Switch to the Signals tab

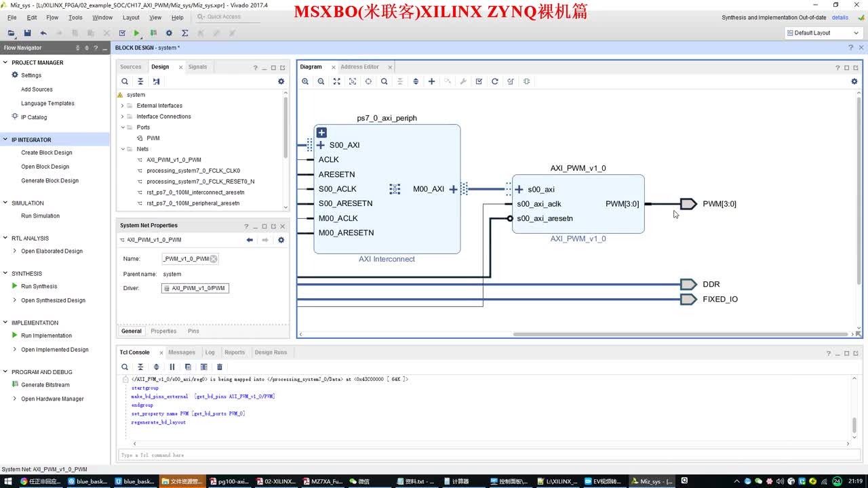(x=197, y=66)
